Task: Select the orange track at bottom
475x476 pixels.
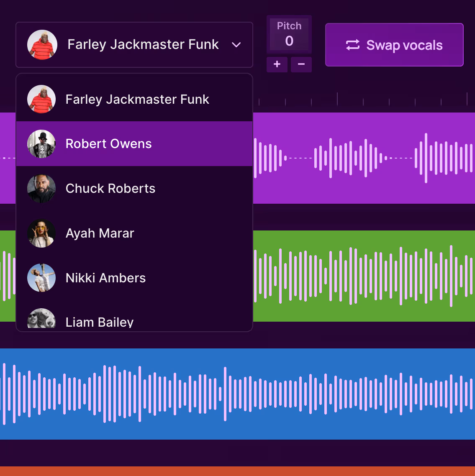Action: pos(238,471)
